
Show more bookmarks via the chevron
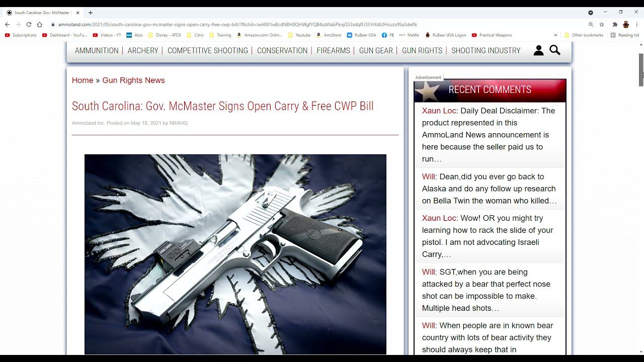pos(556,35)
